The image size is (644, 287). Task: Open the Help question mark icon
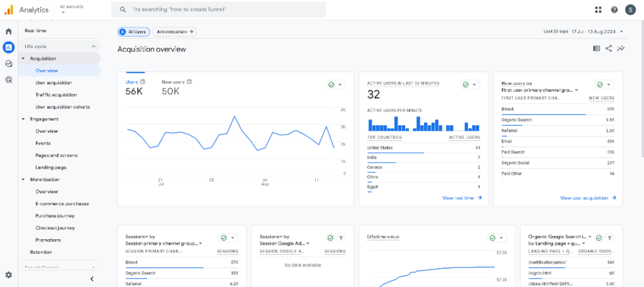[614, 9]
